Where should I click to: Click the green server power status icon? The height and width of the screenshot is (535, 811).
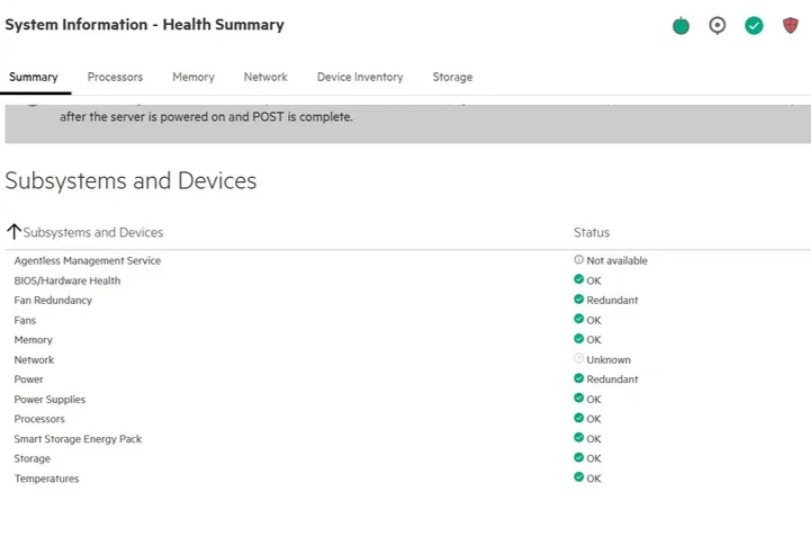point(681,26)
